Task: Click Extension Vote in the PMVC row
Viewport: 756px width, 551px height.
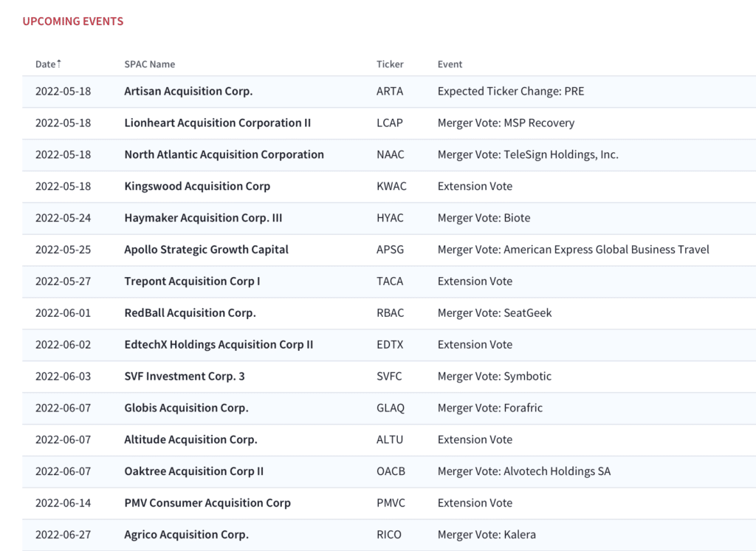Action: pyautogui.click(x=475, y=503)
